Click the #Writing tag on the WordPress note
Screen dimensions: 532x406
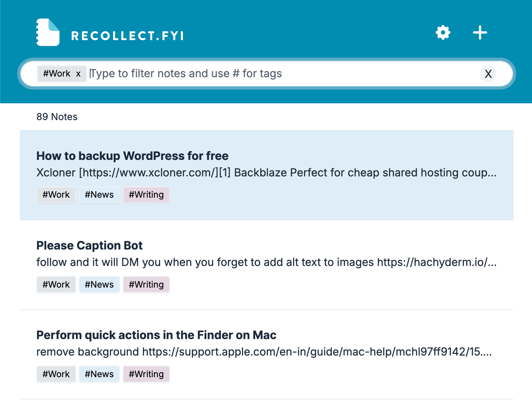(x=146, y=195)
